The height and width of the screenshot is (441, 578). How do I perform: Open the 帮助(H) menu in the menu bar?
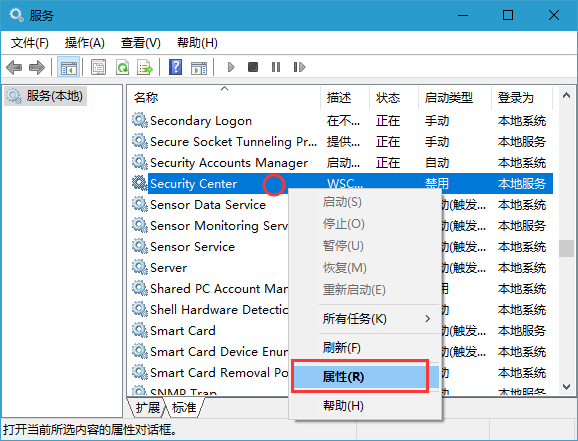coord(197,43)
